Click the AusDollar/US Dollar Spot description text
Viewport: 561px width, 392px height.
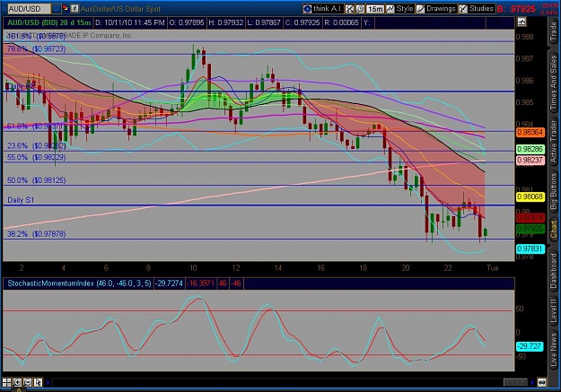[120, 9]
